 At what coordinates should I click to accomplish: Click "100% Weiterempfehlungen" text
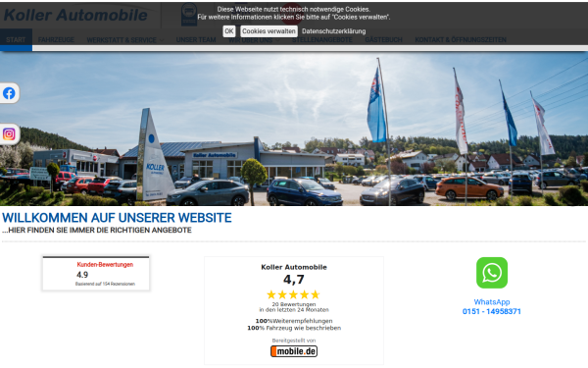294,321
